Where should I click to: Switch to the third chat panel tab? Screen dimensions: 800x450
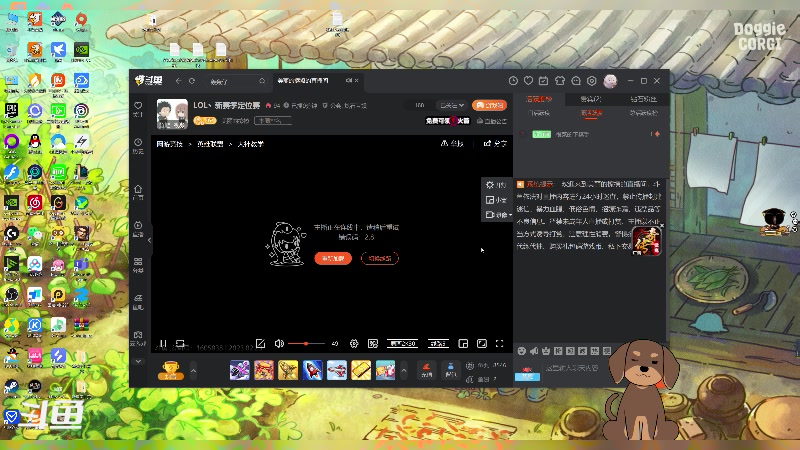tap(643, 99)
